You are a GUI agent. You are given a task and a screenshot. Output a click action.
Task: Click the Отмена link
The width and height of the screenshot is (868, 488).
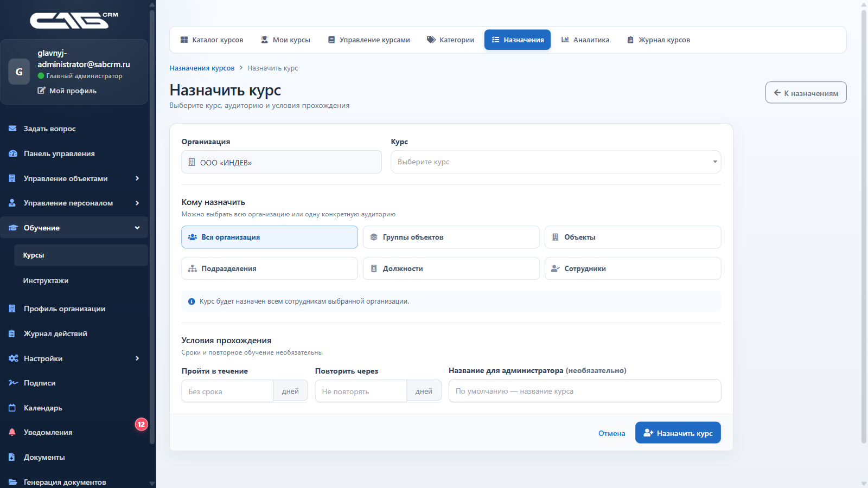(x=611, y=433)
